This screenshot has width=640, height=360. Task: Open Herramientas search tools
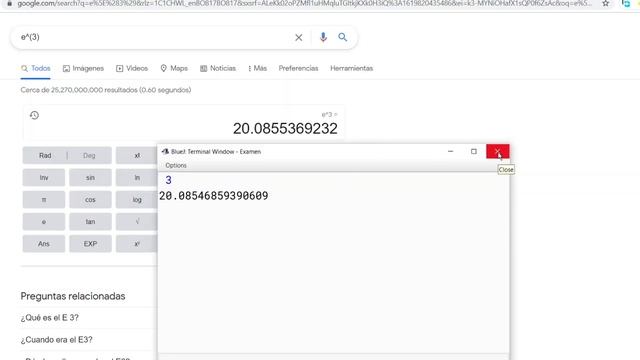(x=351, y=68)
